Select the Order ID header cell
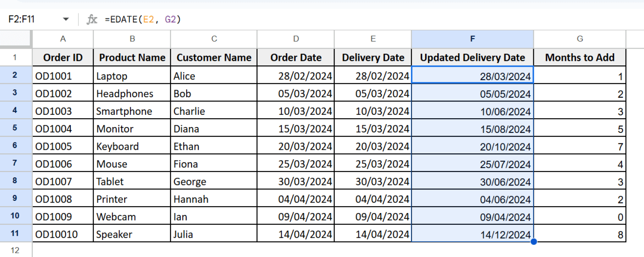Screen dimensions: 644x257 (62, 57)
